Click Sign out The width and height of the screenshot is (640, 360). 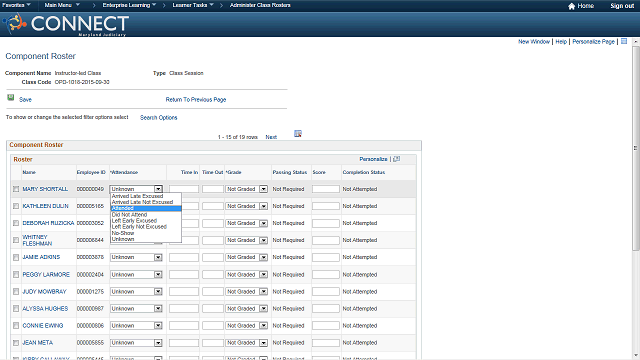[622, 6]
